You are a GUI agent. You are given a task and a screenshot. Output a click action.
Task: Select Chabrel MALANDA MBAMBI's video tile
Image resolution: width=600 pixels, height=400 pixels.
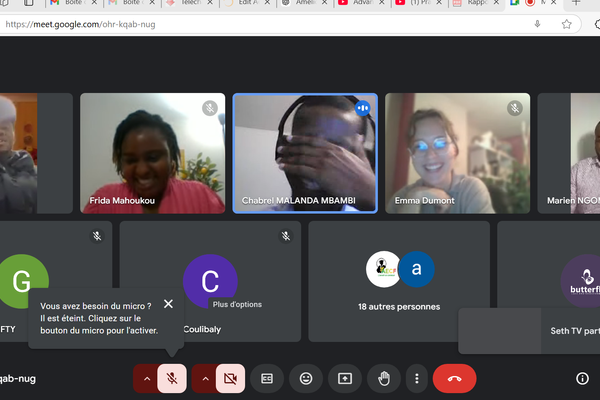click(305, 153)
